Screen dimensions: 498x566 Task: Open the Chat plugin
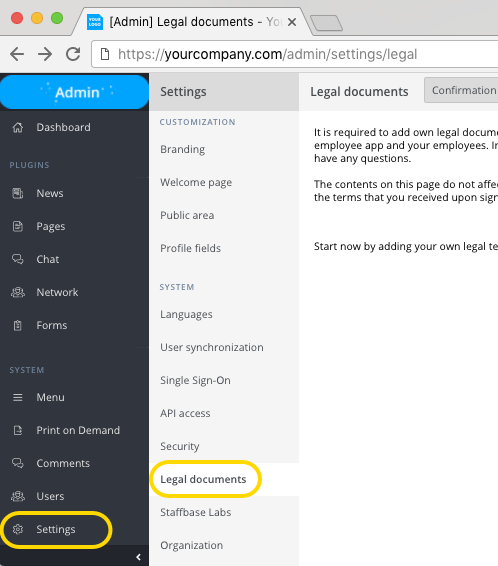[74, 259]
